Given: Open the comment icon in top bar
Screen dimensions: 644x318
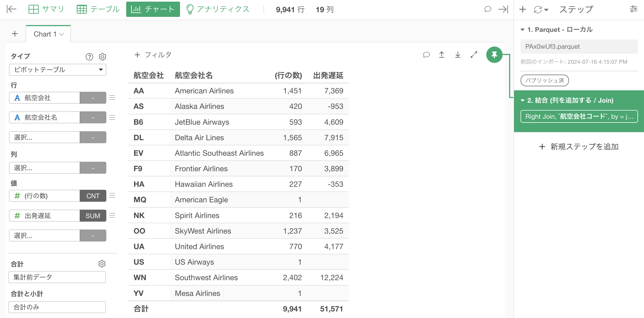Looking at the screenshot, I should coord(488,9).
